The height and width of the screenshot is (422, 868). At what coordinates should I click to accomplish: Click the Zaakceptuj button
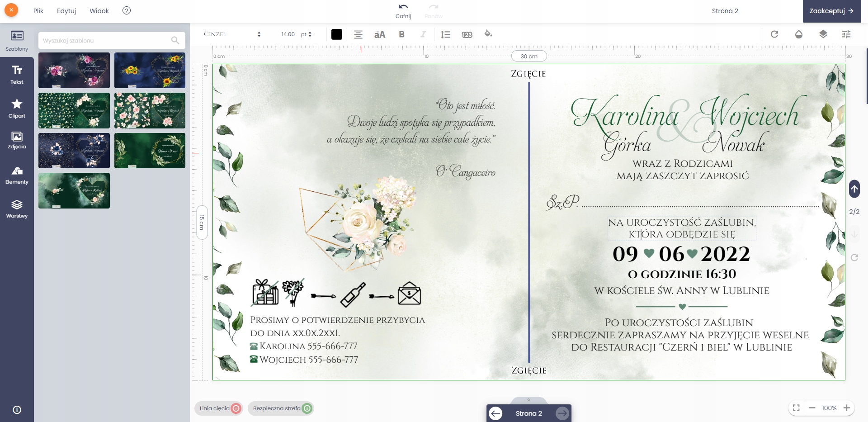click(x=831, y=11)
